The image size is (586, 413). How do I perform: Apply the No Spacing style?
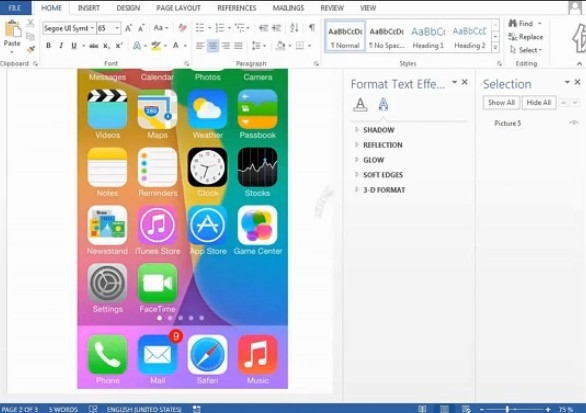click(386, 37)
